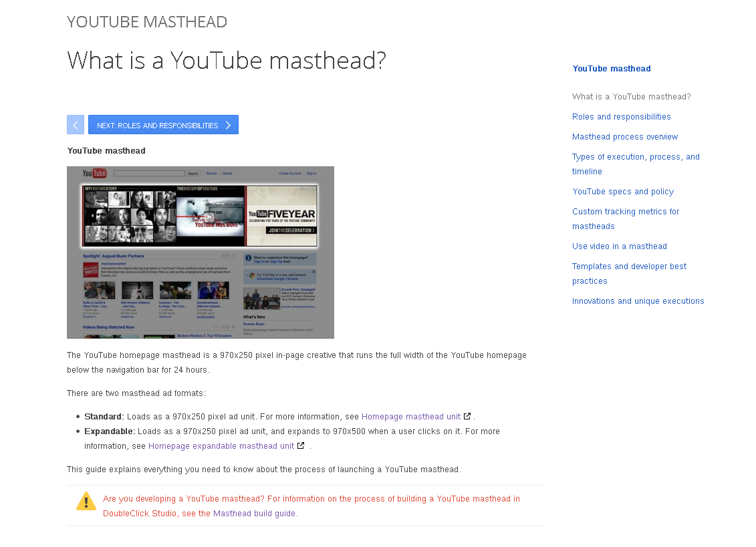Open Masthead process overview sidebar link
The height and width of the screenshot is (547, 756).
625,137
